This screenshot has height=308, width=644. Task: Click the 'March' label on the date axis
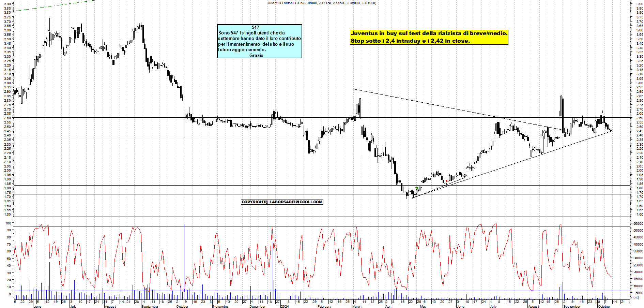coord(357,306)
